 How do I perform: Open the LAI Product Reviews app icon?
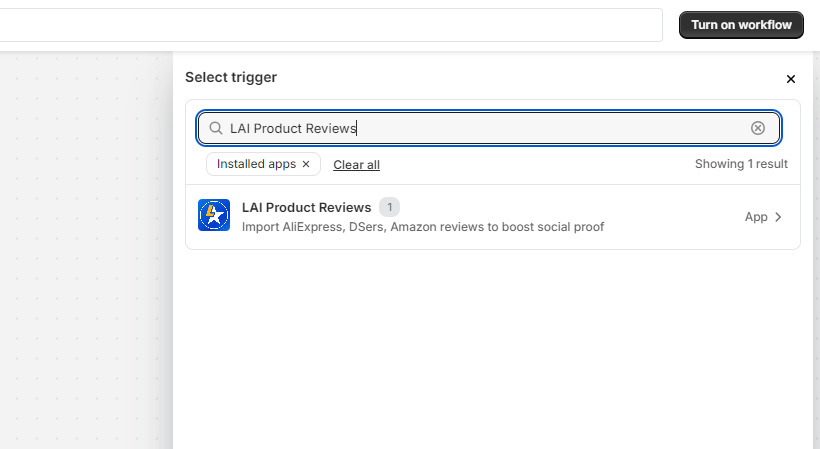pyautogui.click(x=214, y=215)
